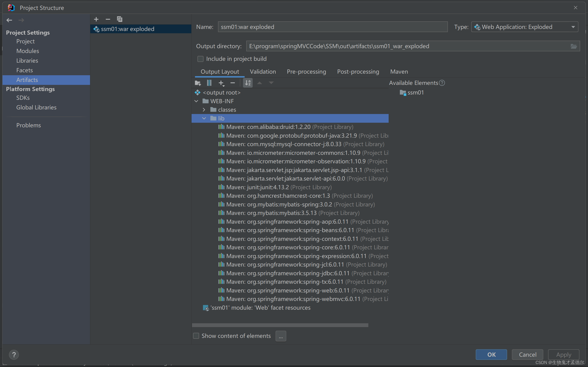588x367 pixels.
Task: Click the OK button
Action: point(491,354)
